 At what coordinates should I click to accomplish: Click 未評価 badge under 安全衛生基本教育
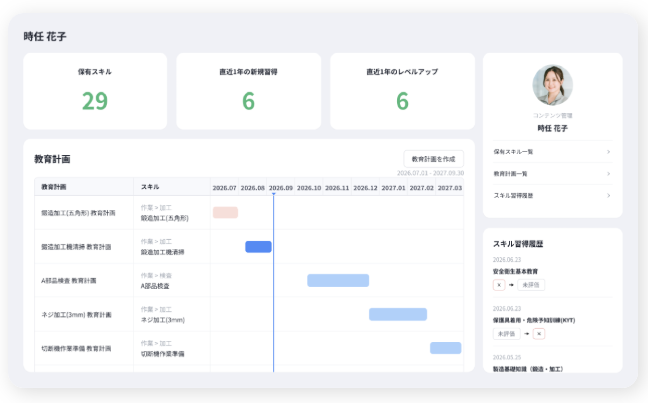(531, 285)
